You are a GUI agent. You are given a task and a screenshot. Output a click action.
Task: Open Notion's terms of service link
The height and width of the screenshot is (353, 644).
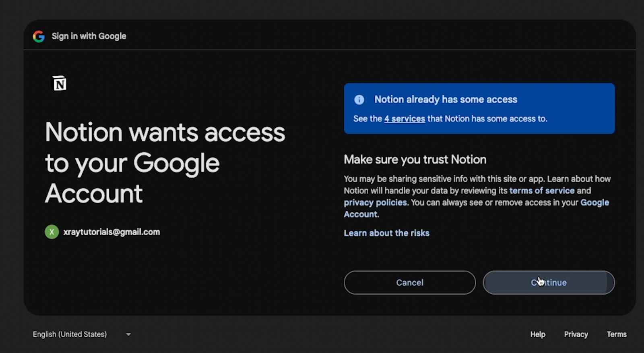pyautogui.click(x=542, y=191)
